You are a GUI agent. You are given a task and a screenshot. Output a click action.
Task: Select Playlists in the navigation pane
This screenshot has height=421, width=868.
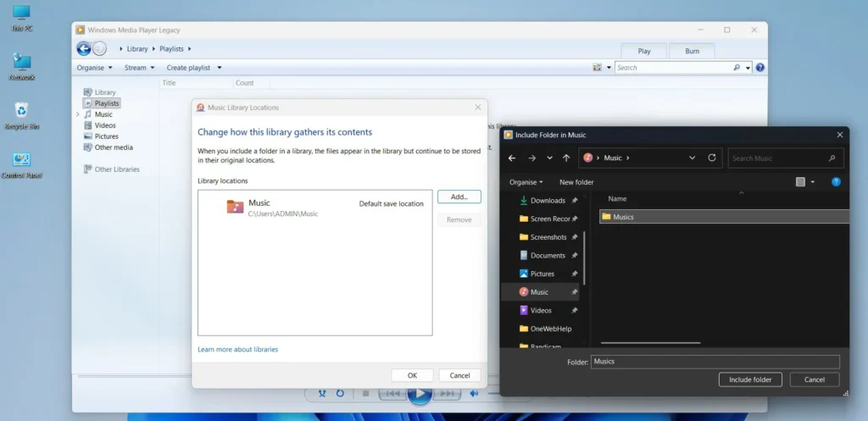tap(102, 103)
